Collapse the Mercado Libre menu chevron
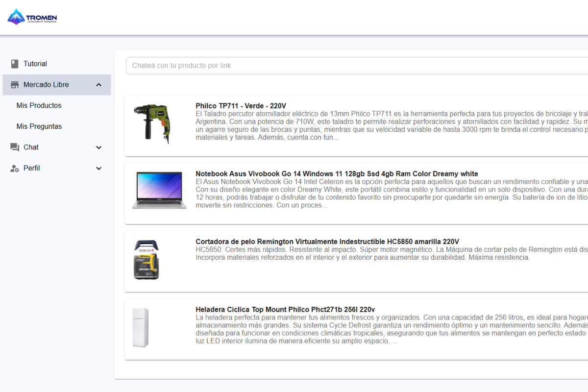This screenshot has width=588, height=392. coord(99,85)
